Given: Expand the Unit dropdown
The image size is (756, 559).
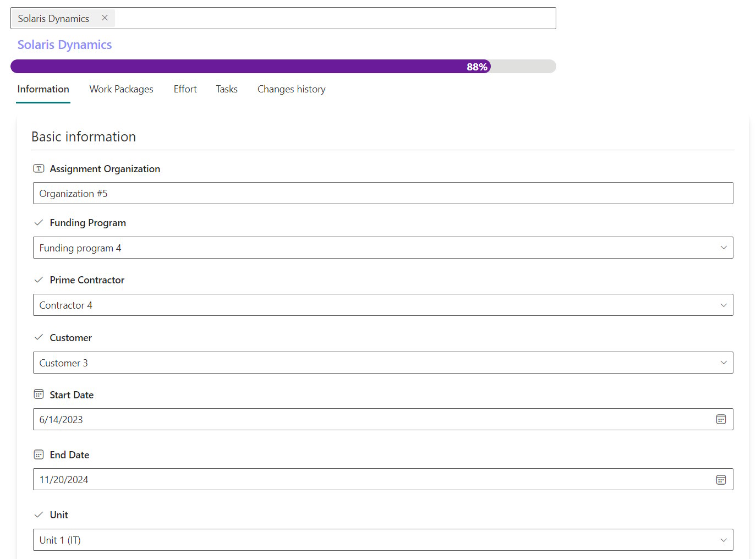Looking at the screenshot, I should pos(723,540).
